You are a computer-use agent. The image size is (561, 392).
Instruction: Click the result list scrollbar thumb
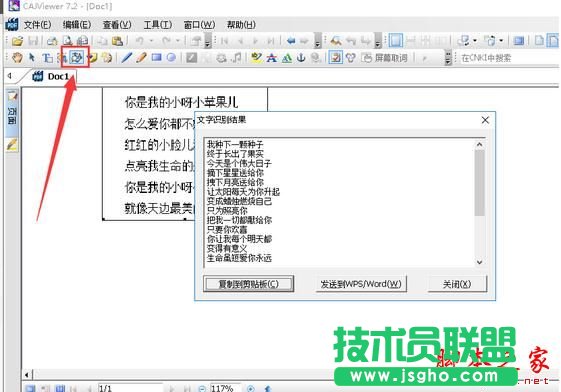(479, 182)
